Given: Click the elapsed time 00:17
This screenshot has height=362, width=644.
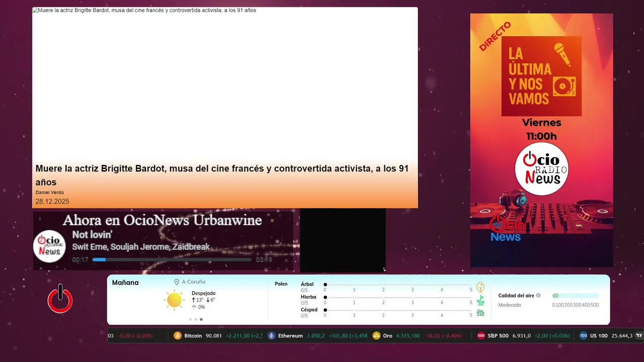Looking at the screenshot, I should click(80, 260).
